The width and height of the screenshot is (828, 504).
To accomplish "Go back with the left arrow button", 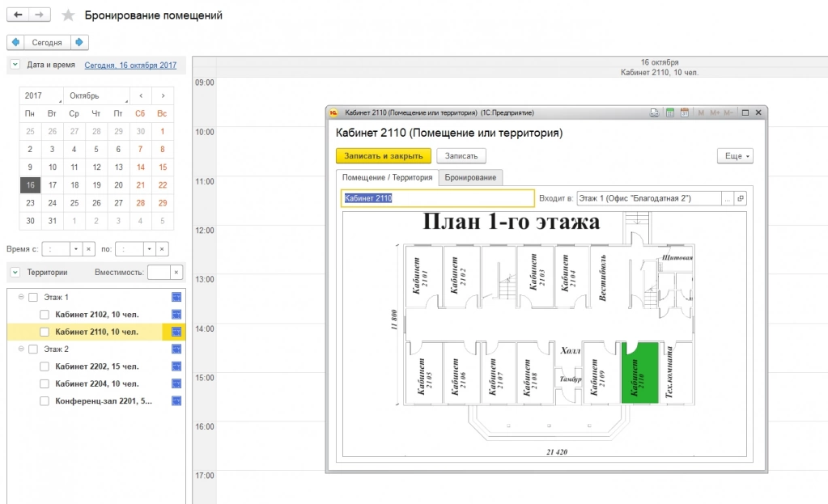I will click(18, 15).
